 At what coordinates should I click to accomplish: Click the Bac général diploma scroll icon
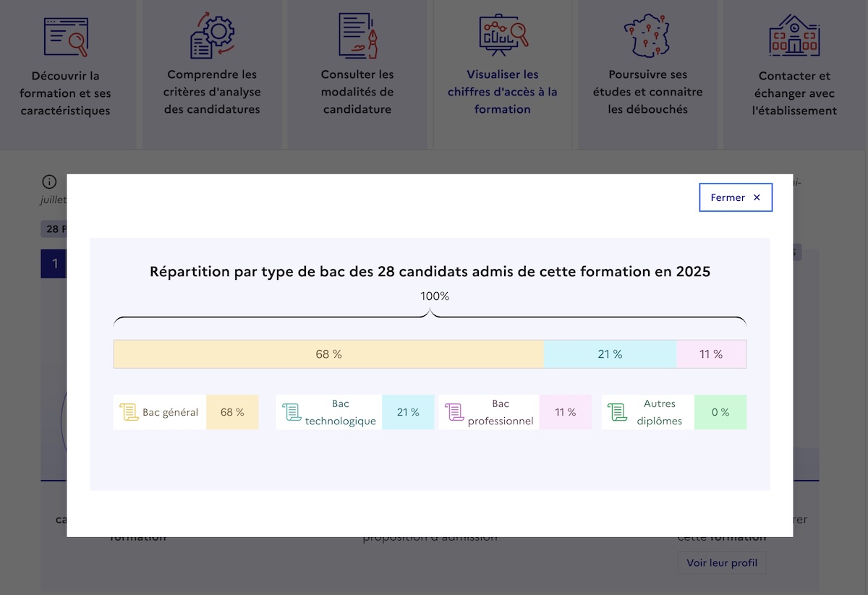tap(130, 411)
